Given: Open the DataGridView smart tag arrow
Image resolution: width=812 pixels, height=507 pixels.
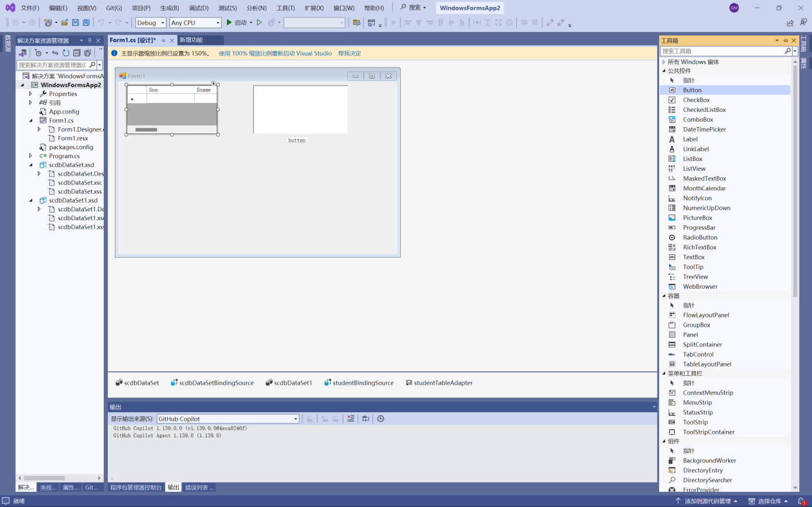Looking at the screenshot, I should (214, 83).
